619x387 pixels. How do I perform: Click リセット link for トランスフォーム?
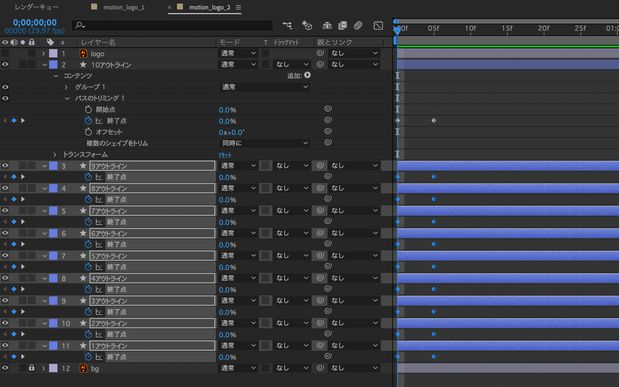point(225,155)
